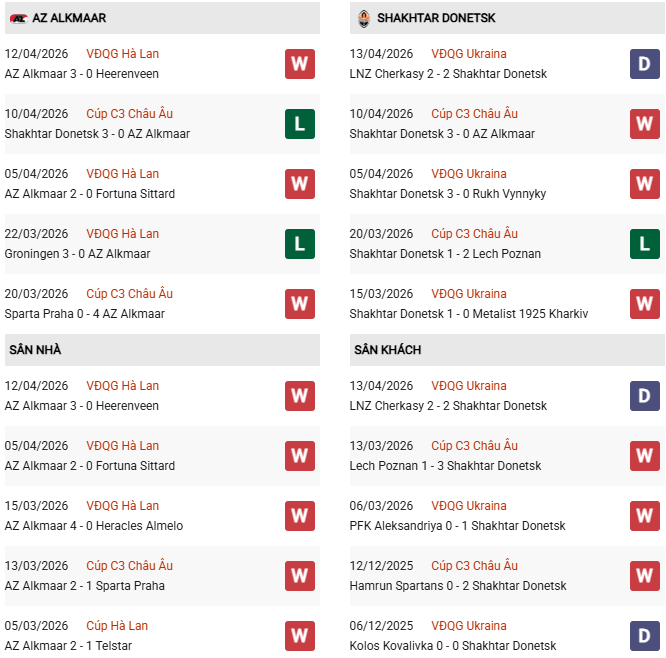Image resolution: width=666 pixels, height=658 pixels.
Task: Click D badge for LNZ Cherkasy match on 13/04/2026 in recent form
Action: pyautogui.click(x=644, y=64)
